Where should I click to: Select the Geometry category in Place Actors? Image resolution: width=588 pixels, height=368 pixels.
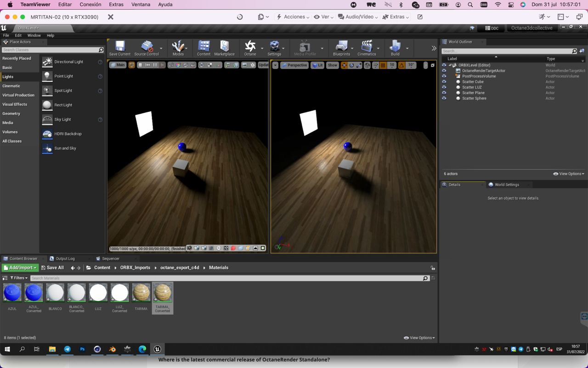click(x=11, y=114)
